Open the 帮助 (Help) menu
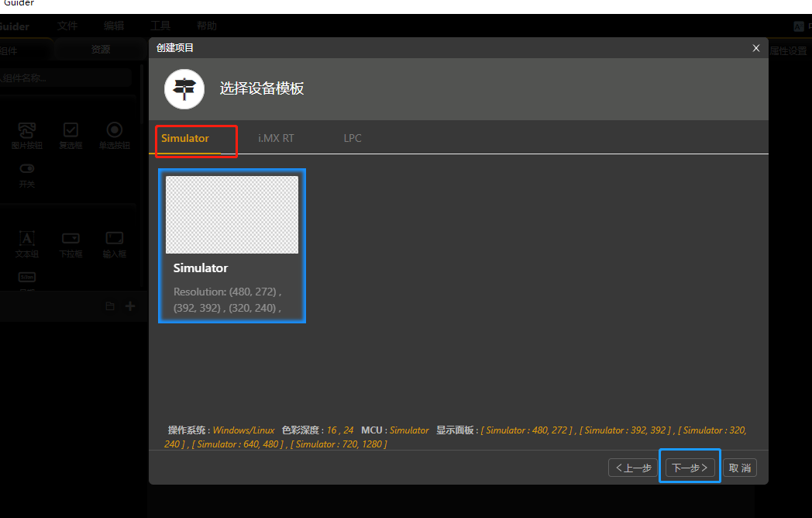 (206, 25)
